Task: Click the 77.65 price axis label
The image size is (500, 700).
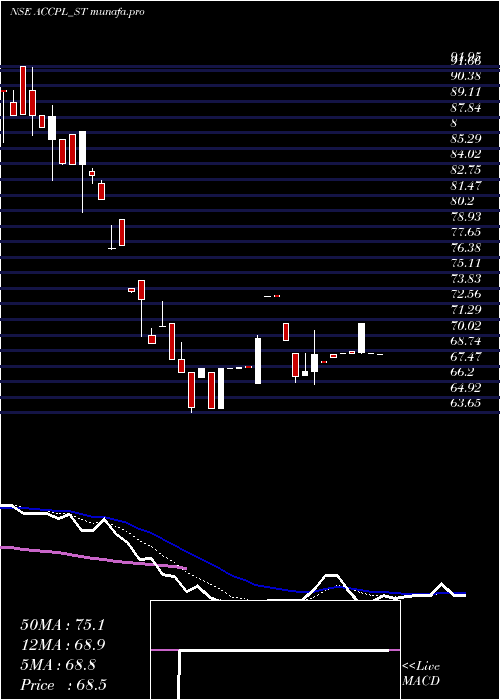Action: pyautogui.click(x=466, y=232)
